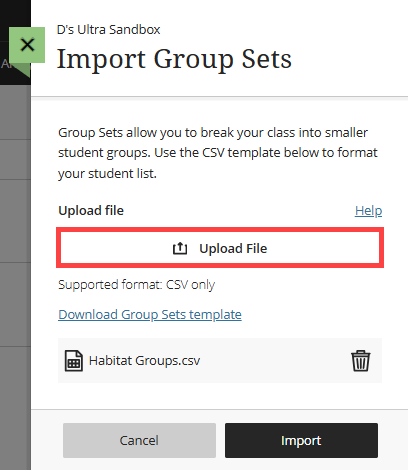The image size is (408, 470).
Task: Open the Help link
Action: pyautogui.click(x=368, y=211)
